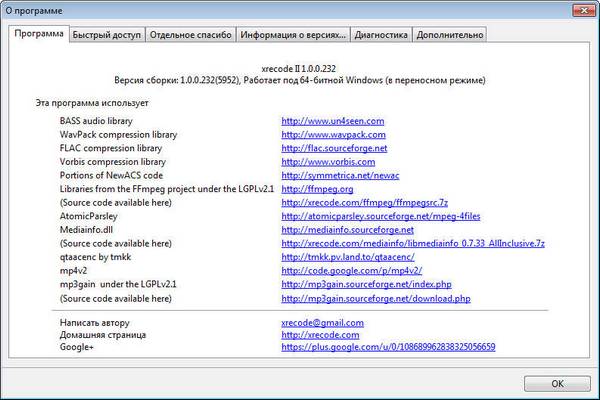Image resolution: width=600 pixels, height=400 pixels.
Task: Open the symmetrica.net/newac link
Action: (x=340, y=175)
